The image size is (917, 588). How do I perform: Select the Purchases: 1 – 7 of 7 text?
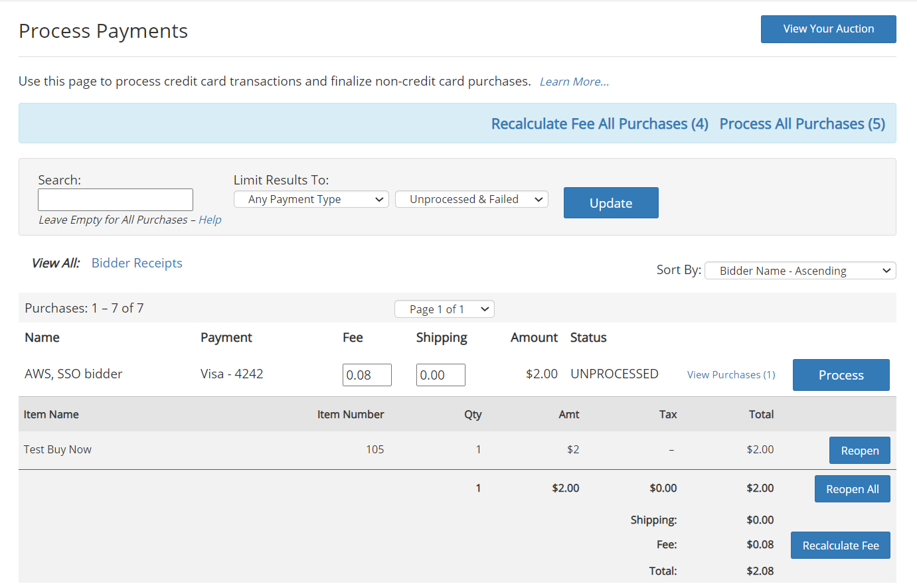coord(84,308)
